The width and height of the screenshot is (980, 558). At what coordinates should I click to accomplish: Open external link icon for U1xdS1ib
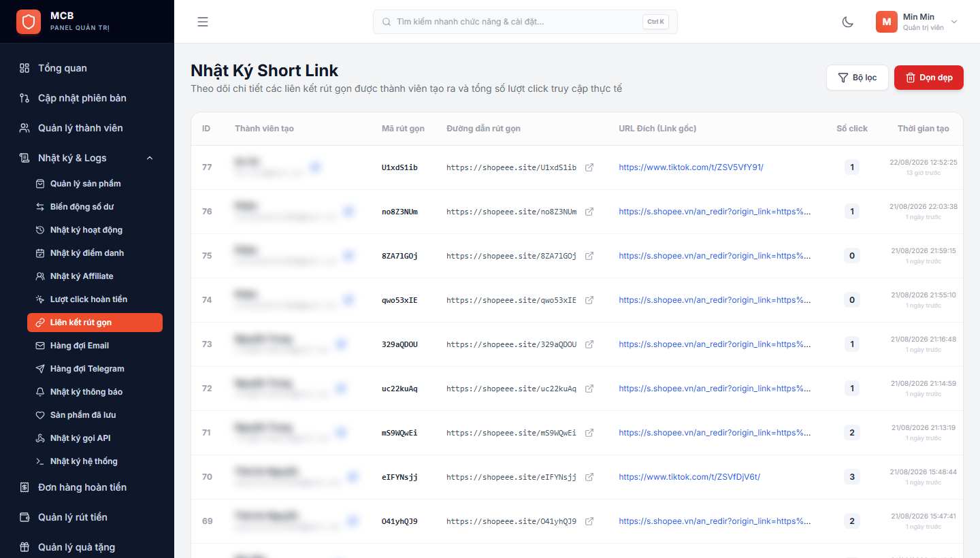click(589, 167)
